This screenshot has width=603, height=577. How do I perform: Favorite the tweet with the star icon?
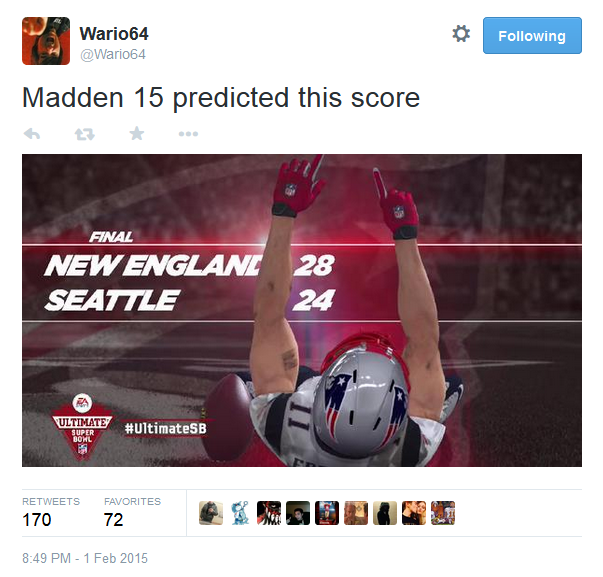(x=137, y=133)
